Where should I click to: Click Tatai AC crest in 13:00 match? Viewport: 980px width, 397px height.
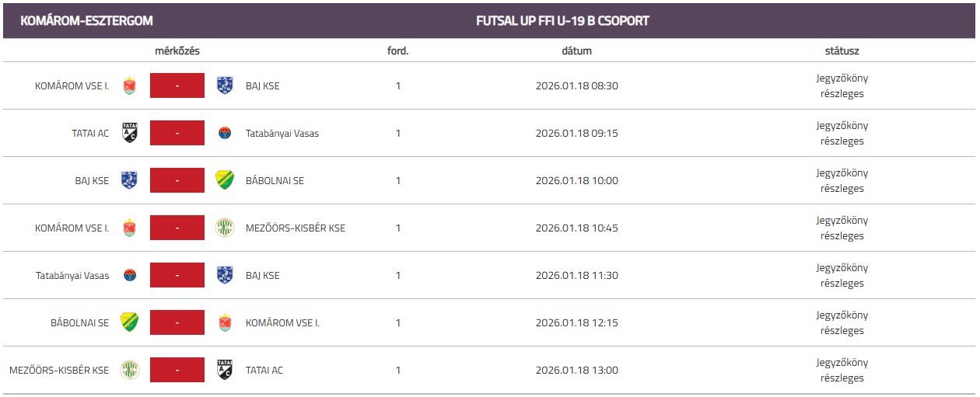(x=225, y=370)
